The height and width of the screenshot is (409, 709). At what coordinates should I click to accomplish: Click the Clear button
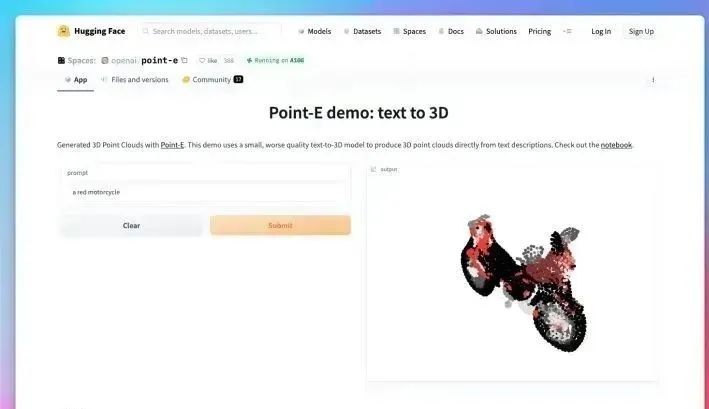coord(131,225)
